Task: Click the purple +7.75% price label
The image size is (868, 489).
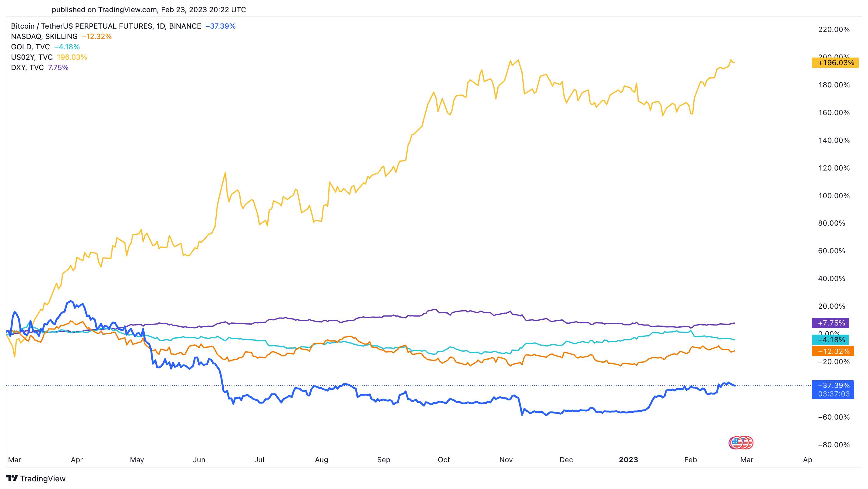Action: pyautogui.click(x=831, y=323)
